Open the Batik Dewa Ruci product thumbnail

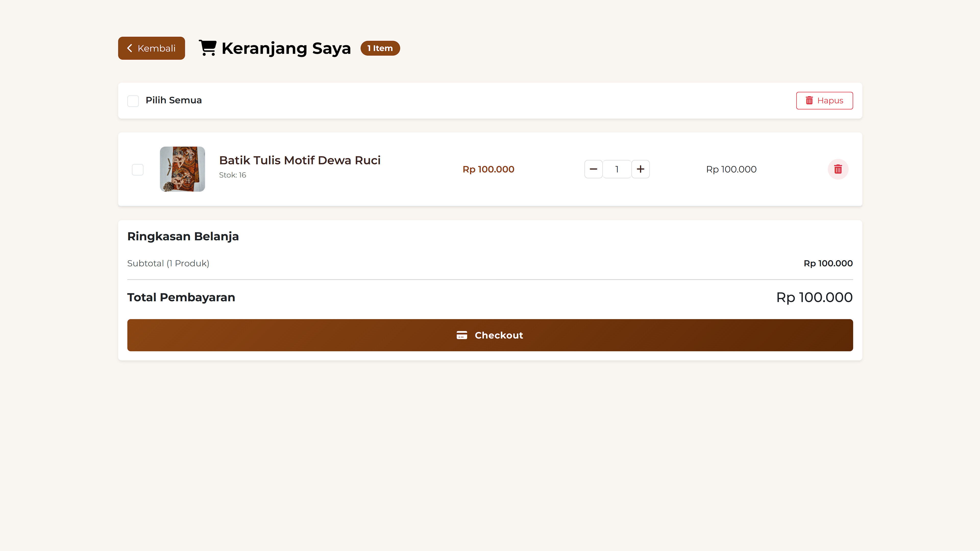click(x=182, y=169)
